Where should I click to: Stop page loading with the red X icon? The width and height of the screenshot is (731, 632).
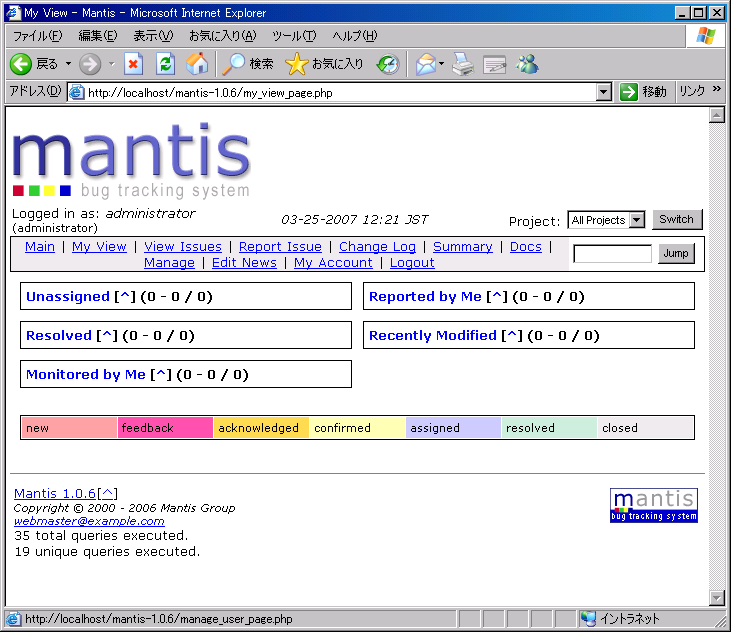pyautogui.click(x=133, y=64)
